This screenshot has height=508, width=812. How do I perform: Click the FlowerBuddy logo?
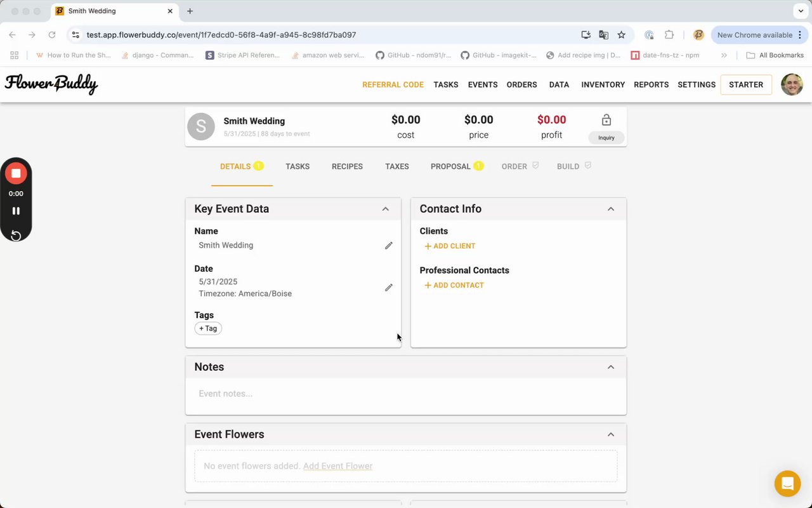coord(51,84)
